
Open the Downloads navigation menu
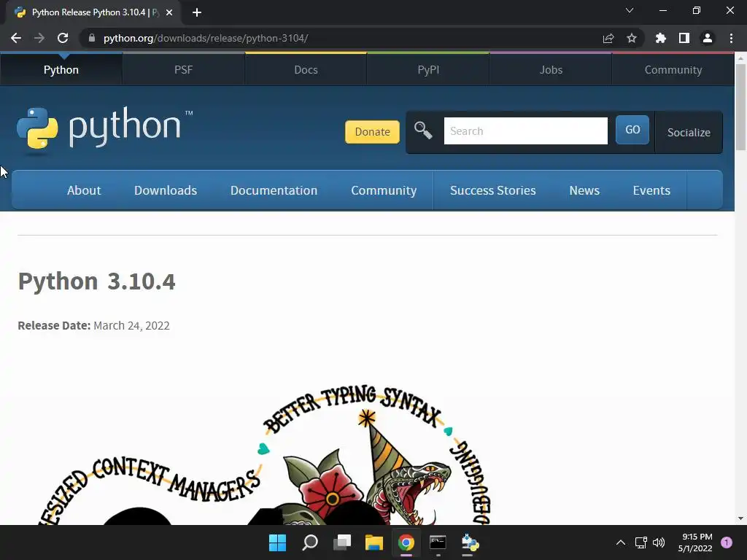pyautogui.click(x=166, y=190)
